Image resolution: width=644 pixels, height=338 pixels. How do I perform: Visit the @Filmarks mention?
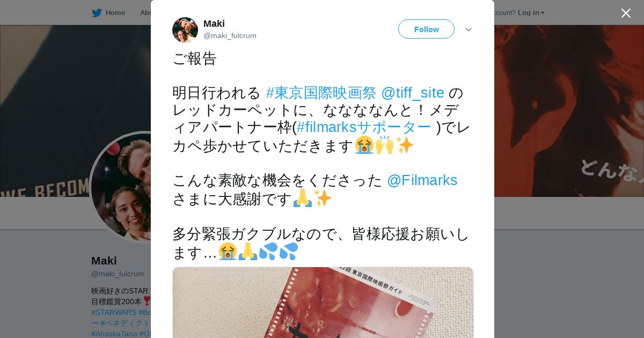pyautogui.click(x=422, y=180)
